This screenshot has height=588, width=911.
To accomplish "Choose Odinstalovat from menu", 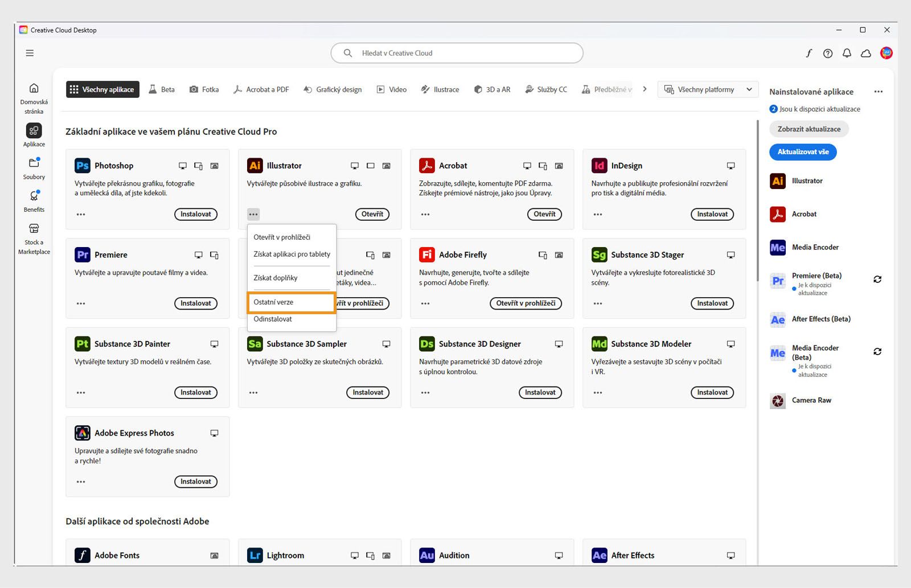I will click(x=292, y=319).
